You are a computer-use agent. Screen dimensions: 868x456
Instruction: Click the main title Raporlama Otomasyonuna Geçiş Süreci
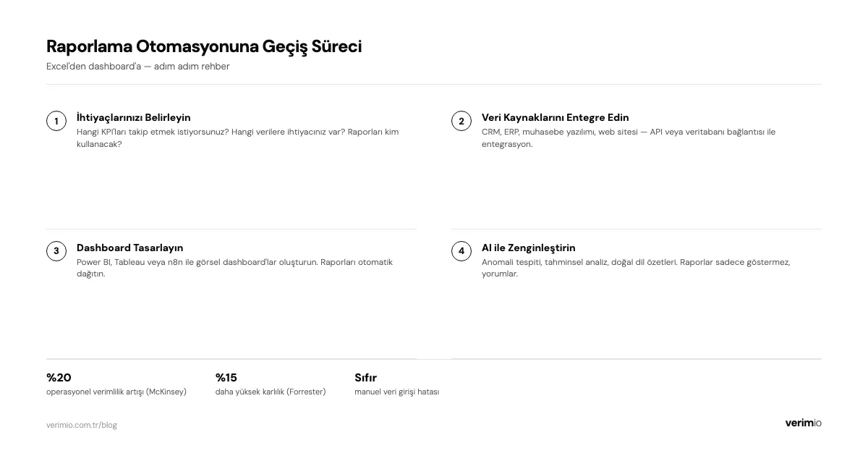coord(204,46)
